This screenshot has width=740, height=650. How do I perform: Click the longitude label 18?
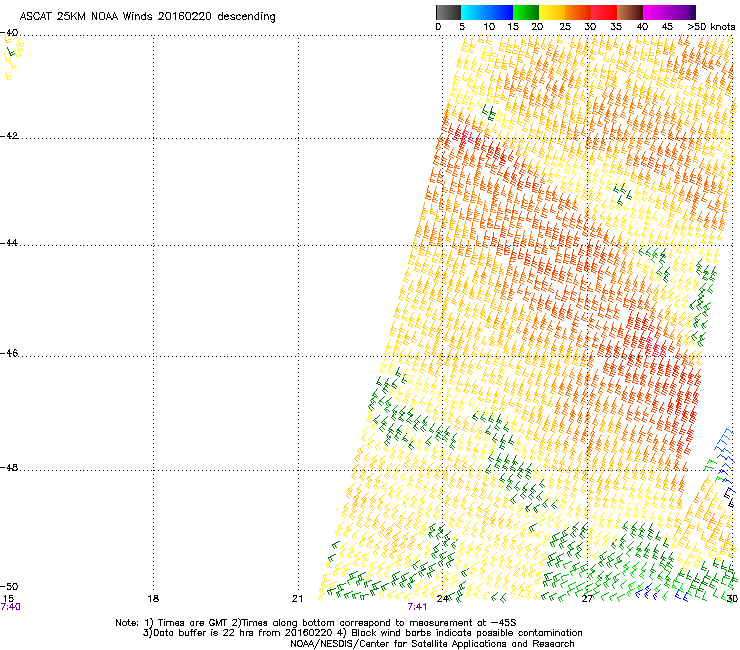coord(153,599)
